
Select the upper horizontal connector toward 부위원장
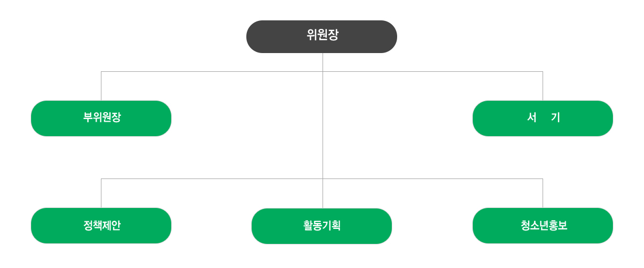[x=212, y=71]
